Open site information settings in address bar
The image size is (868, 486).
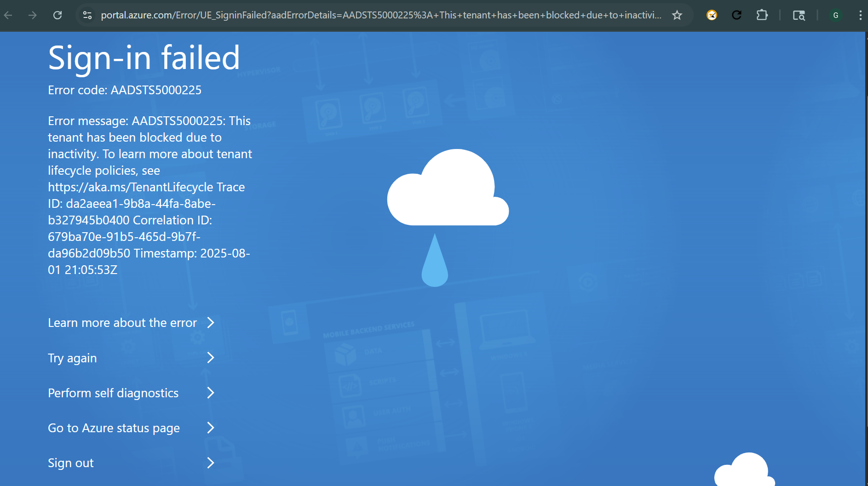pos(87,15)
